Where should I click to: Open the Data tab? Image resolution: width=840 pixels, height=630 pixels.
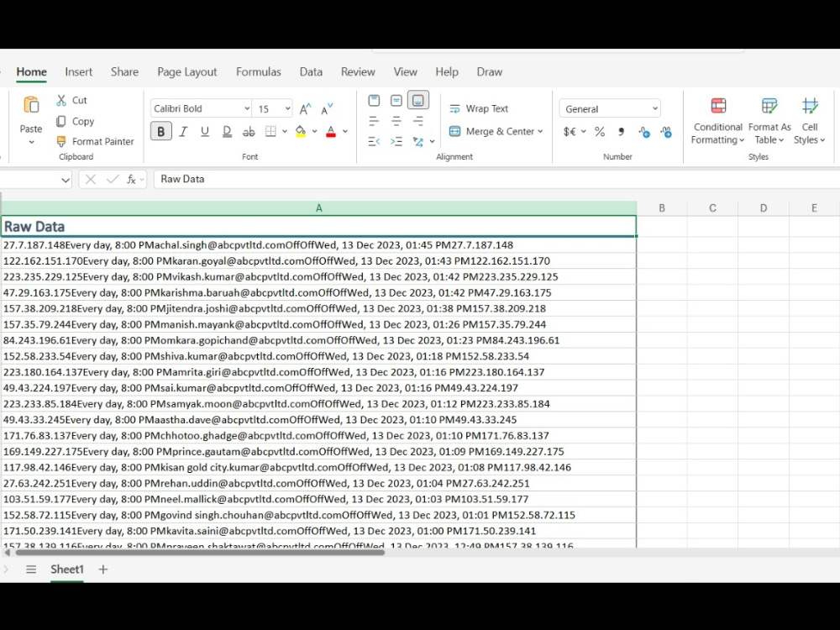(x=311, y=71)
